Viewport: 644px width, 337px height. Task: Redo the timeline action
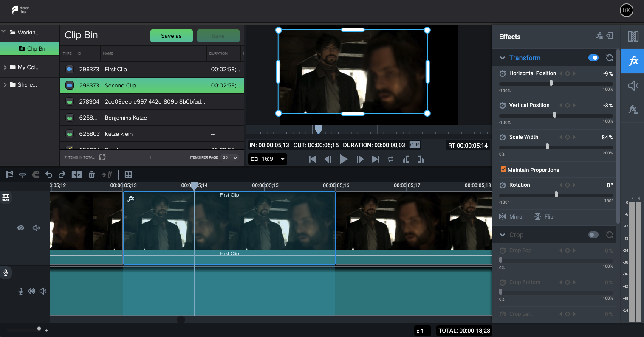click(62, 174)
